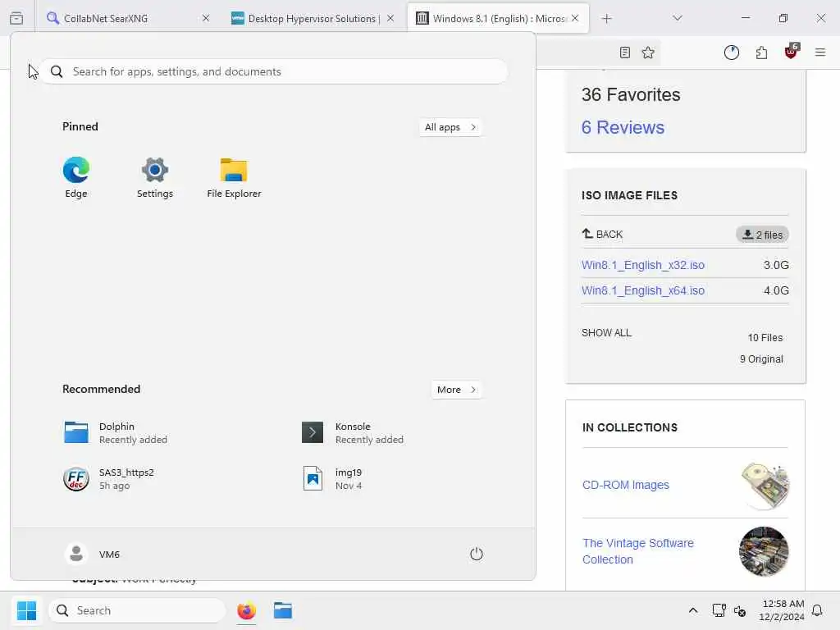Open Dolphin from the Recommended list
This screenshot has height=630, width=840.
(x=115, y=433)
